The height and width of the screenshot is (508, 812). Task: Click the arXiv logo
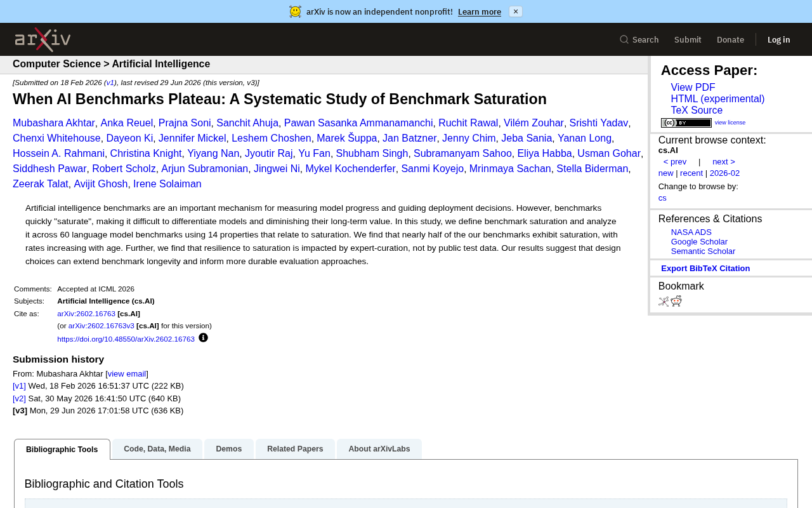pyautogui.click(x=43, y=39)
